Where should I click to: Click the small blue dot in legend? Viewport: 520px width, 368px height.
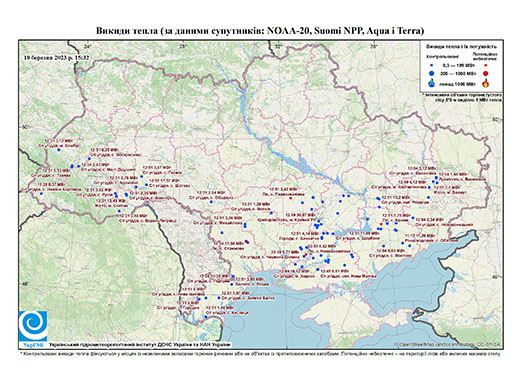432,65
